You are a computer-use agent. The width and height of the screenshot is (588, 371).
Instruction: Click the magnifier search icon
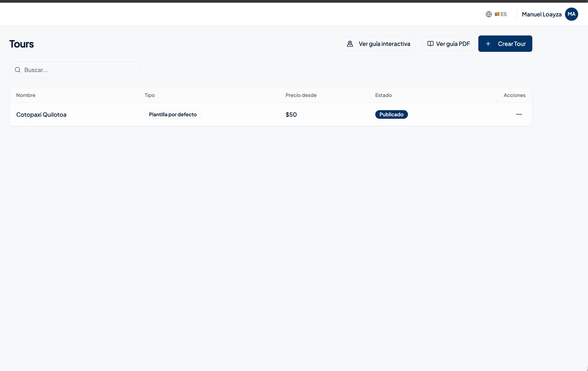(18, 70)
